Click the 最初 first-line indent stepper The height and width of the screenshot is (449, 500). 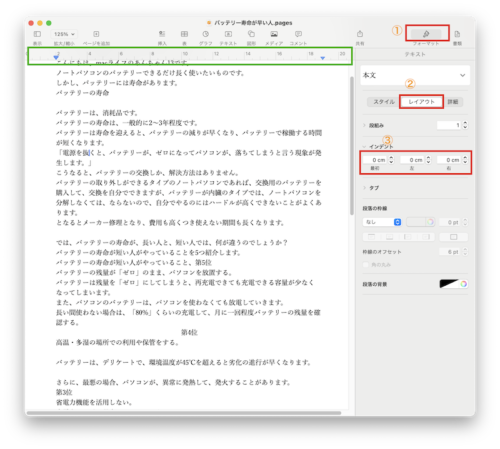click(391, 160)
